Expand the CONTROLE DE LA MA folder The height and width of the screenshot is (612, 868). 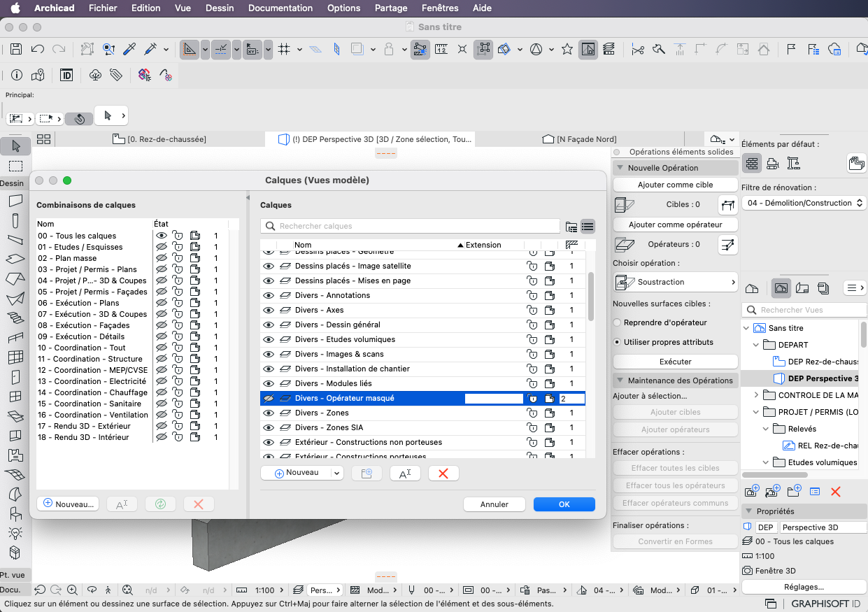(756, 395)
